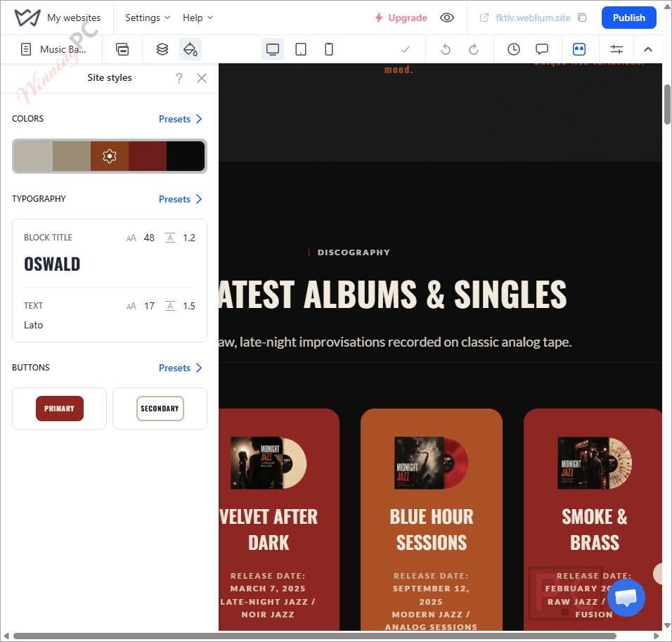Click the Velvet After Dark title
Screen dimensions: 672x642
pos(269,529)
